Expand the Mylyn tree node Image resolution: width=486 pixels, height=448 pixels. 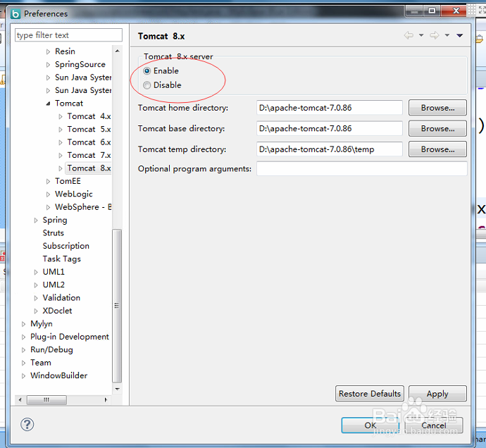pos(23,324)
